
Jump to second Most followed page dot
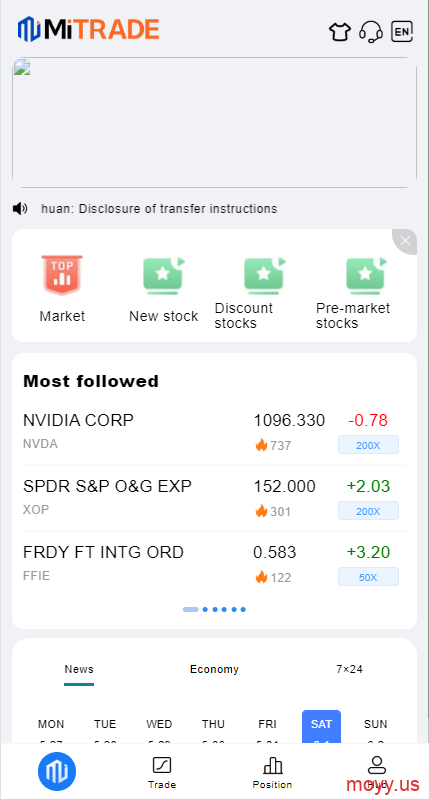(205, 609)
